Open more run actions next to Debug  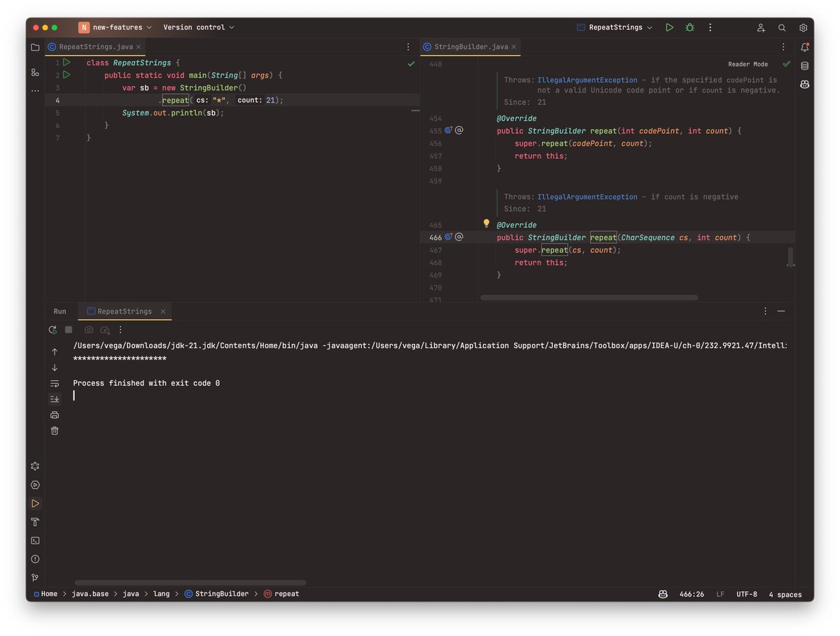click(x=710, y=27)
